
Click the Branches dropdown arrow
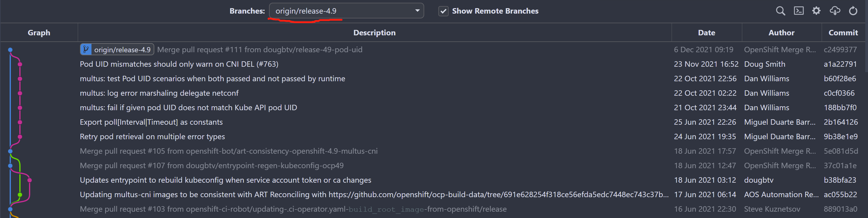(x=417, y=11)
